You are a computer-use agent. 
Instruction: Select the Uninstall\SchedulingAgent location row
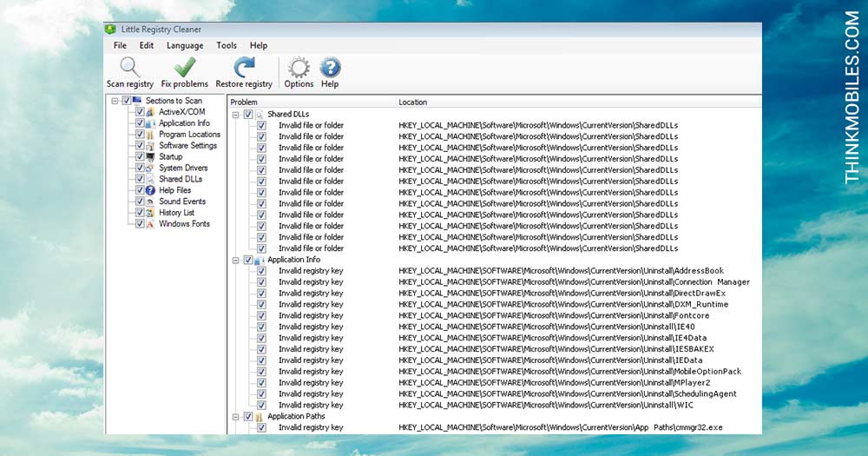[x=568, y=394]
